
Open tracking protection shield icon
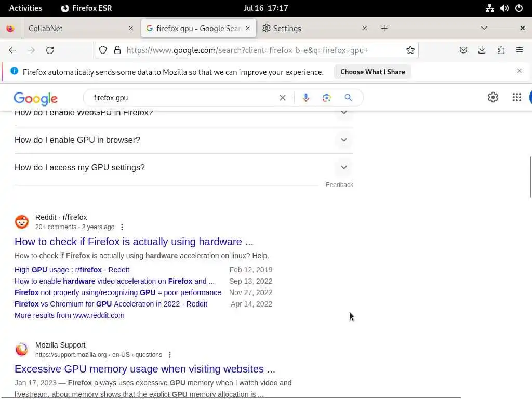coord(103,50)
